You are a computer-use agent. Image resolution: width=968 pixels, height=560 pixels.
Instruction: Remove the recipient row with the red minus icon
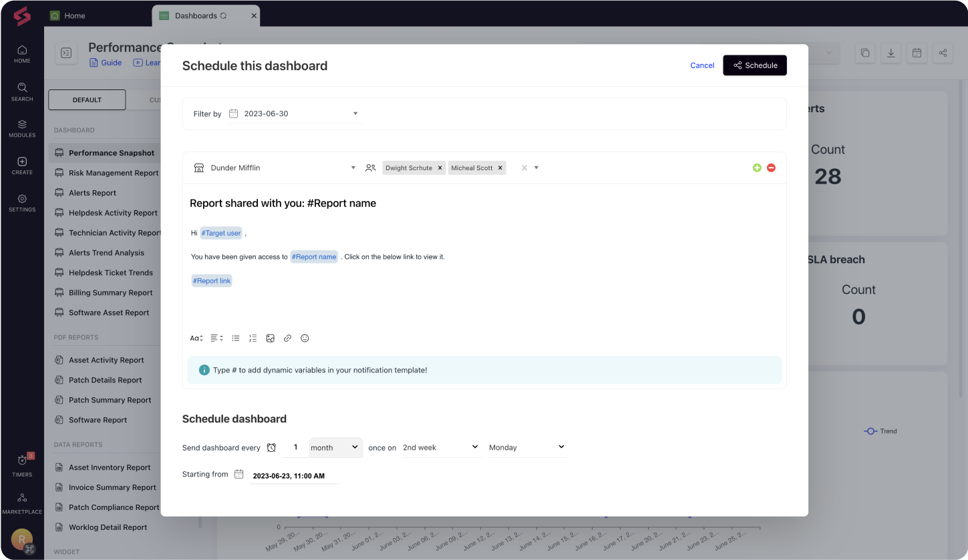click(771, 168)
